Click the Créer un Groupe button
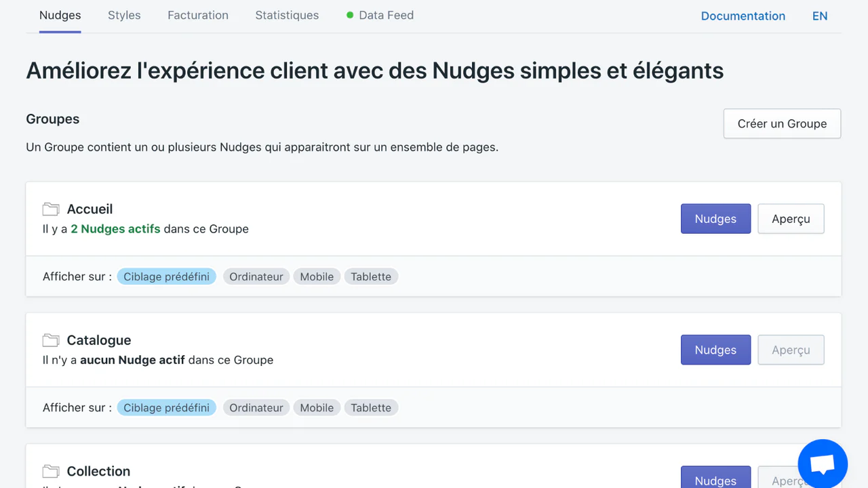This screenshot has width=868, height=488. click(782, 123)
